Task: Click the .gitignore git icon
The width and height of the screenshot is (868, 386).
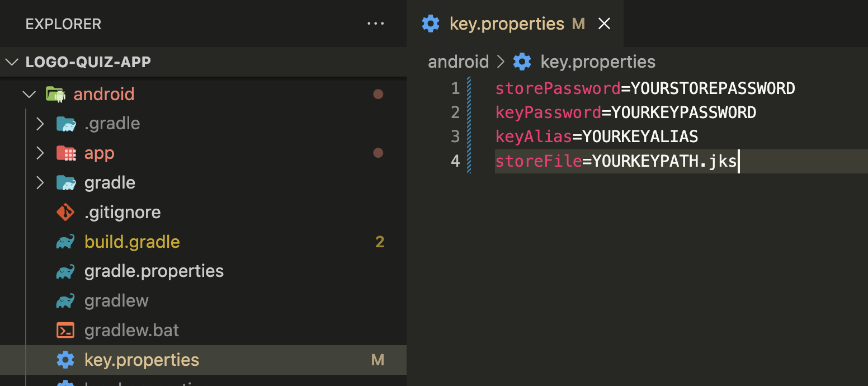Action: click(x=65, y=212)
